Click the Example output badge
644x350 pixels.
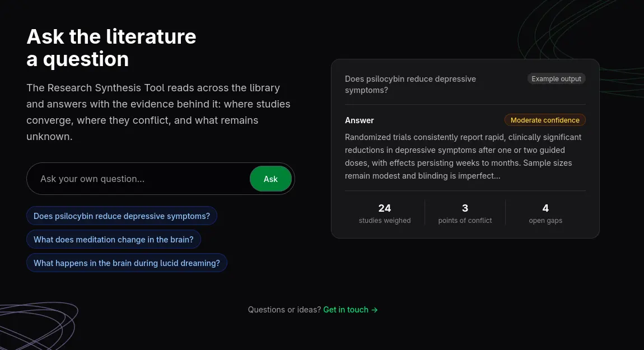coord(556,78)
